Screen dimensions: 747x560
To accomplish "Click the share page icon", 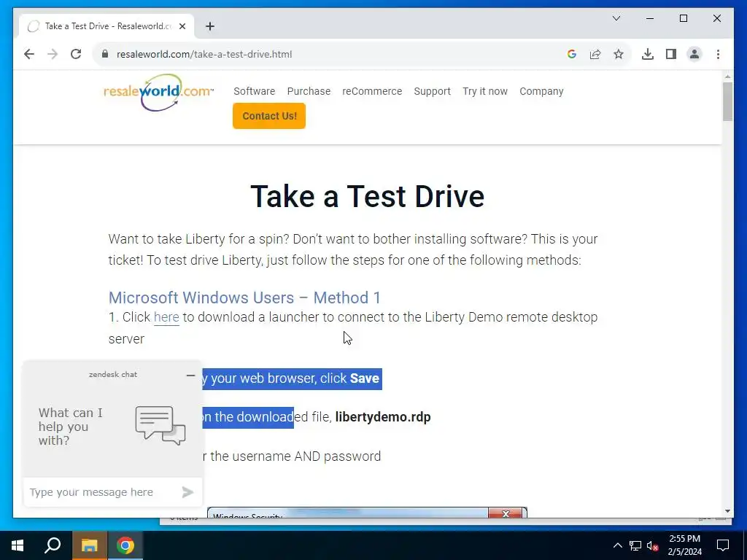I will [595, 54].
